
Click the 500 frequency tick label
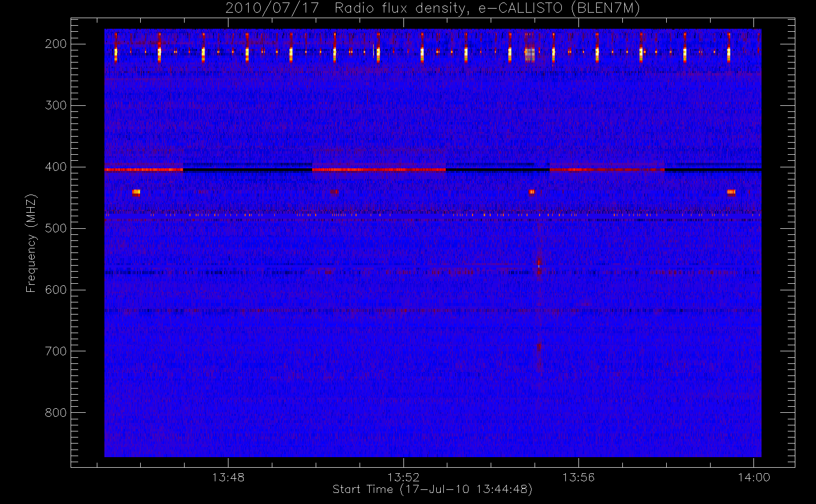point(56,228)
